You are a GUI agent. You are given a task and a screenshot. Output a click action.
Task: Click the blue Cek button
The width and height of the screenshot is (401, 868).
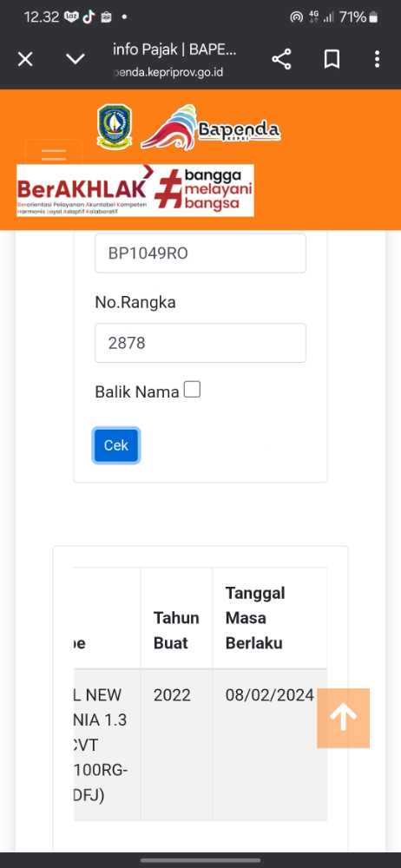point(115,445)
